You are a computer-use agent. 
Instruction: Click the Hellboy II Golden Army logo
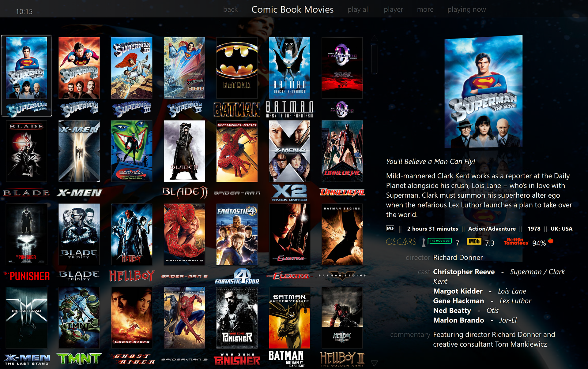(x=342, y=359)
